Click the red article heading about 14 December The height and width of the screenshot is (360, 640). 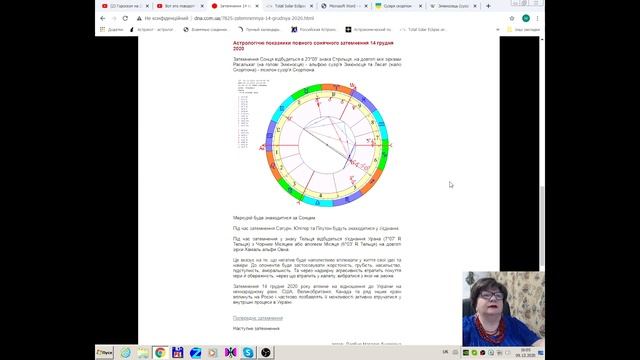(313, 45)
